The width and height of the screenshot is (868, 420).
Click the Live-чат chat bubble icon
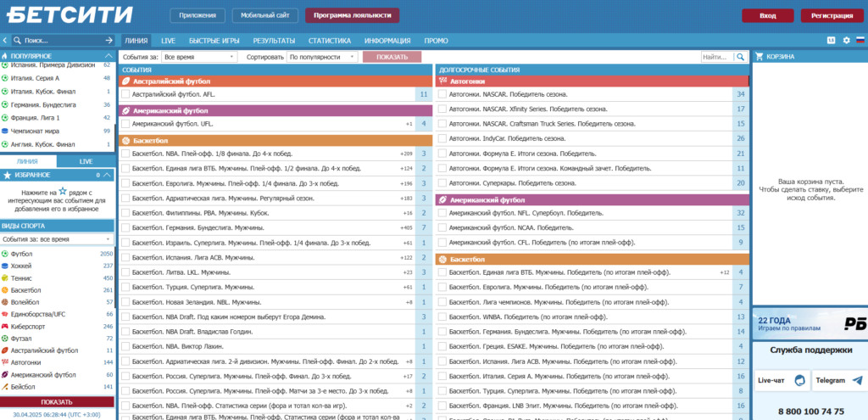[800, 381]
